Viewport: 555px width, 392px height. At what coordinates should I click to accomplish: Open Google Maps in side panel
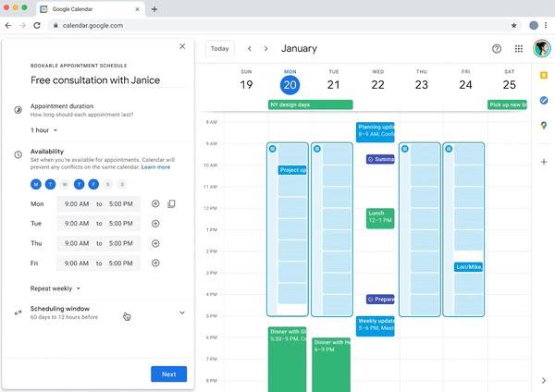point(544,125)
